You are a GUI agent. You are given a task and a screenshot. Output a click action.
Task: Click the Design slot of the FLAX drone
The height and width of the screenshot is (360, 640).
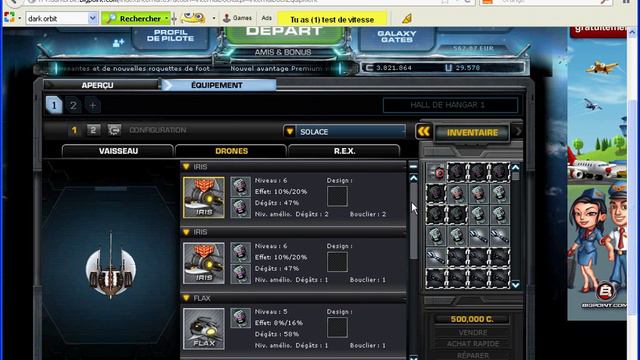(337, 327)
